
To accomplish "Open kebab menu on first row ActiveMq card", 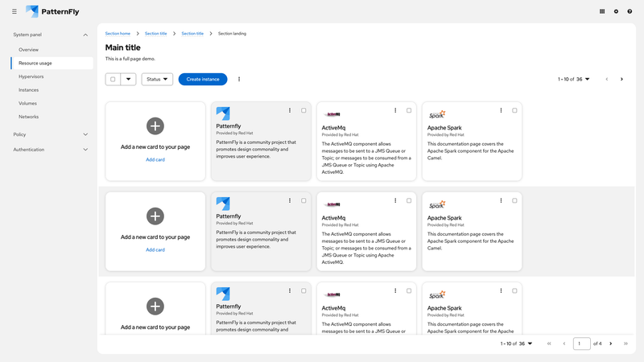I will point(395,110).
